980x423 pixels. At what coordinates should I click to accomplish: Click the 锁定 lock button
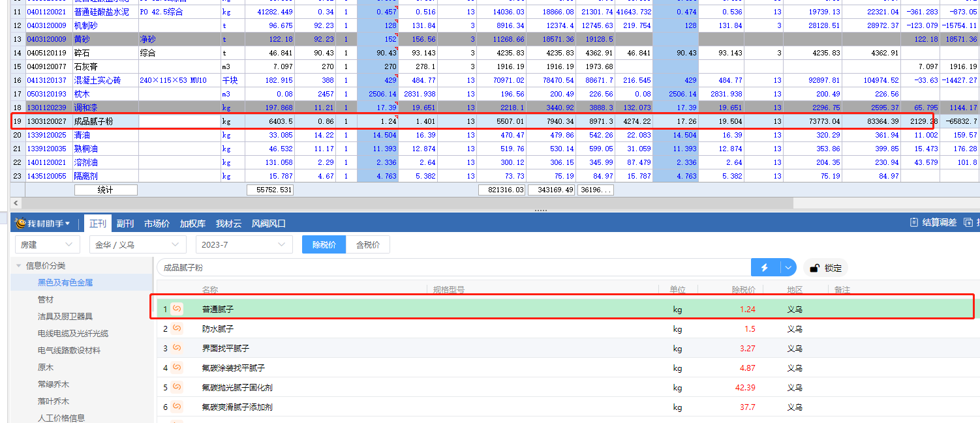(825, 267)
